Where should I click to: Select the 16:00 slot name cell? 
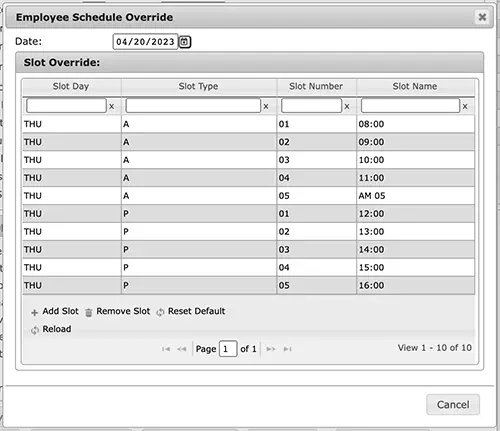pyautogui.click(x=415, y=286)
